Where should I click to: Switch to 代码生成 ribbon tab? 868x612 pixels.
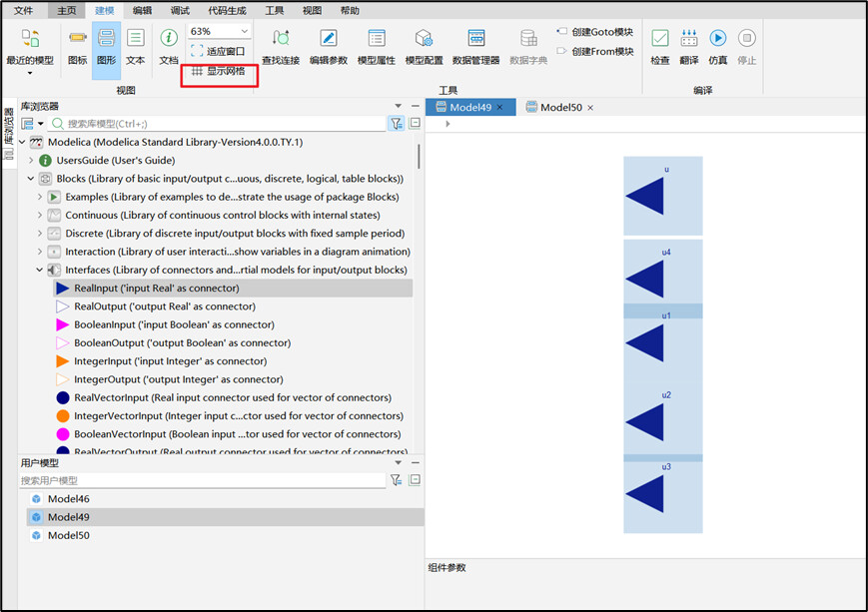(x=227, y=11)
